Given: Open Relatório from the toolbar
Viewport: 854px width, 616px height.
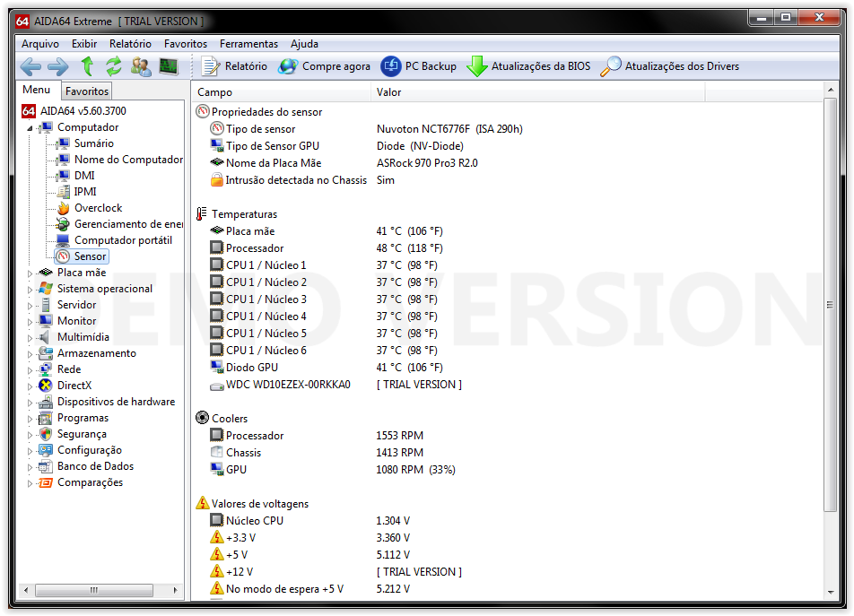Looking at the screenshot, I should coord(234,66).
